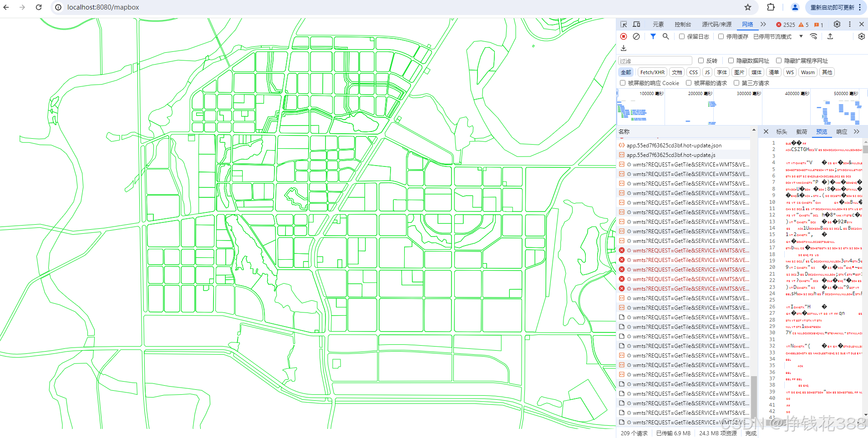Switch to the 控制台 tab
The width and height of the screenshot is (868, 438).
(x=683, y=24)
